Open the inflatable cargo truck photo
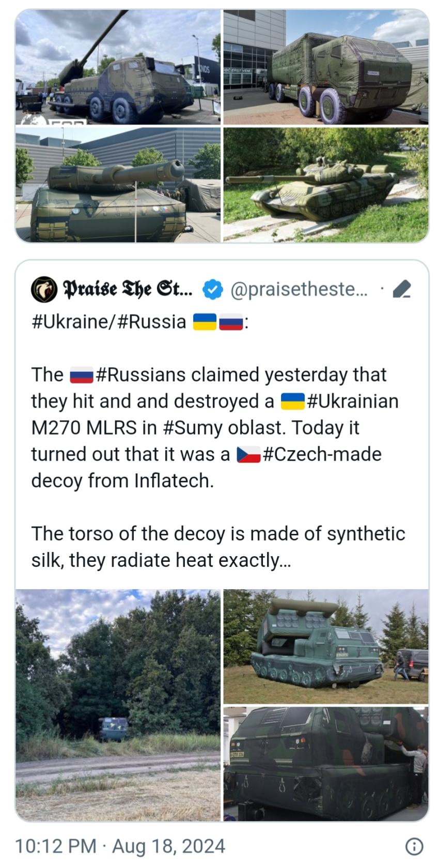438x868 pixels. 326,67
